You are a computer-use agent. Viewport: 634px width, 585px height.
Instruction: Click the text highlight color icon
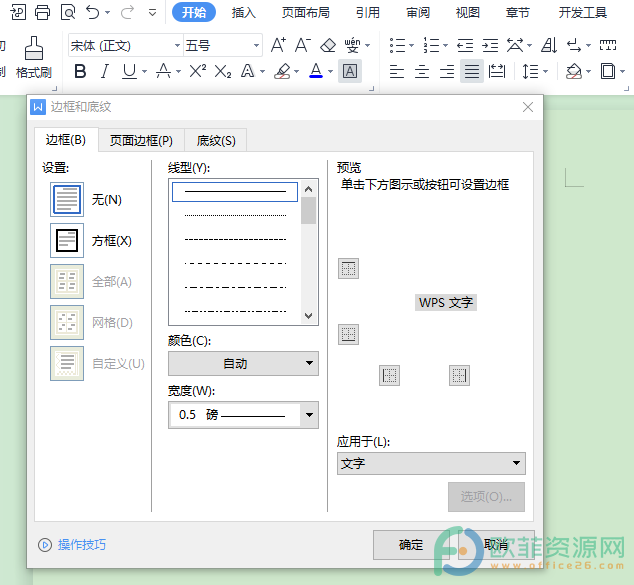click(282, 72)
